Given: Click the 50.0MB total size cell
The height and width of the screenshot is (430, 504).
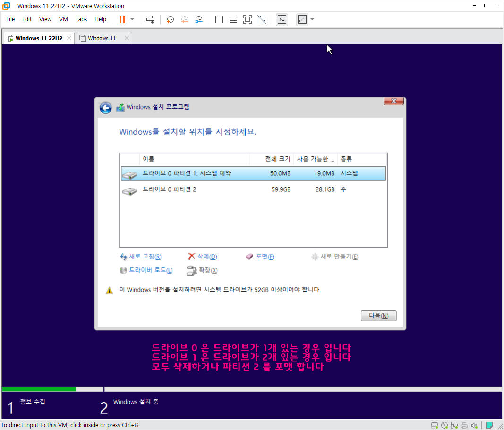Looking at the screenshot, I should pos(280,173).
